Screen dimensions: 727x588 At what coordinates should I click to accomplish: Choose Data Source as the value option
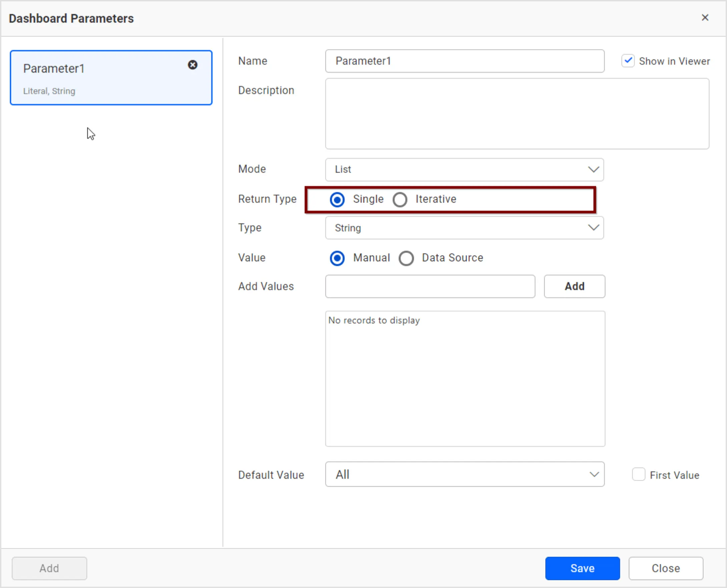(x=406, y=258)
